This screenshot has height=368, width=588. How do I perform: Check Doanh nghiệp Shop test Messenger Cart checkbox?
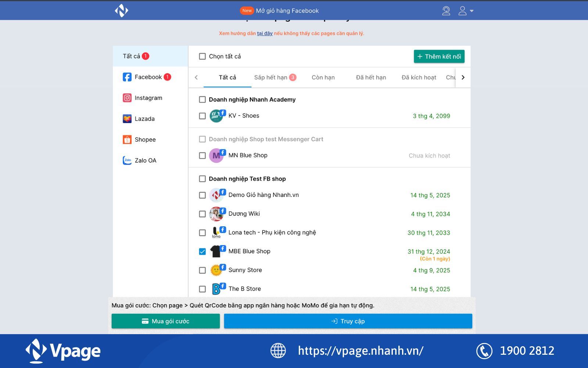point(202,139)
